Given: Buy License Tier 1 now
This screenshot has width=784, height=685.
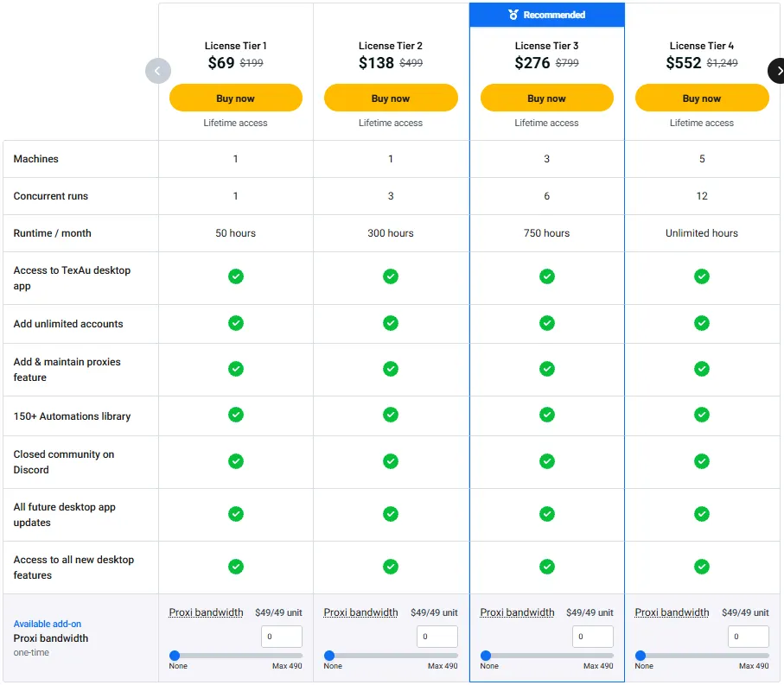Looking at the screenshot, I should pyautogui.click(x=235, y=98).
